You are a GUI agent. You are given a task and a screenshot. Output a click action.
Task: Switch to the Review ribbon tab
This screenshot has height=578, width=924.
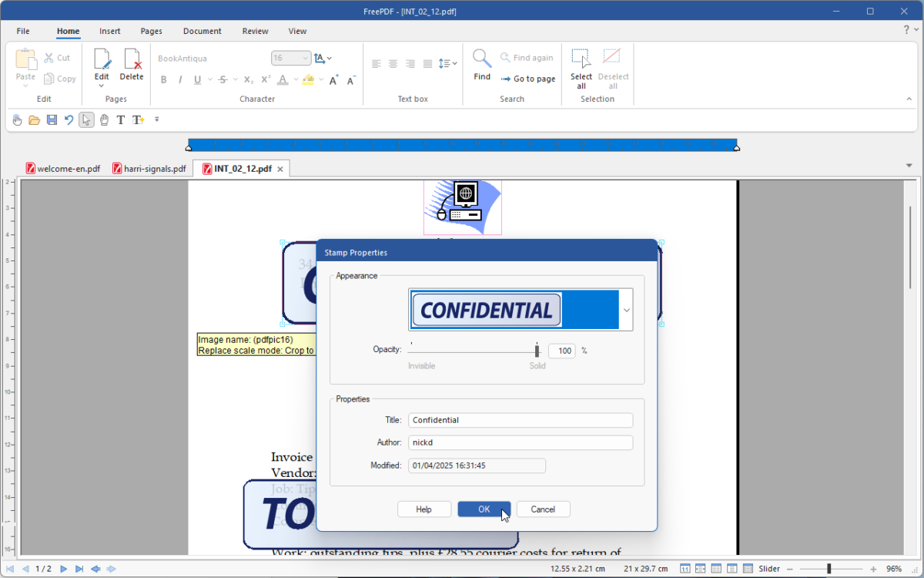(x=255, y=31)
